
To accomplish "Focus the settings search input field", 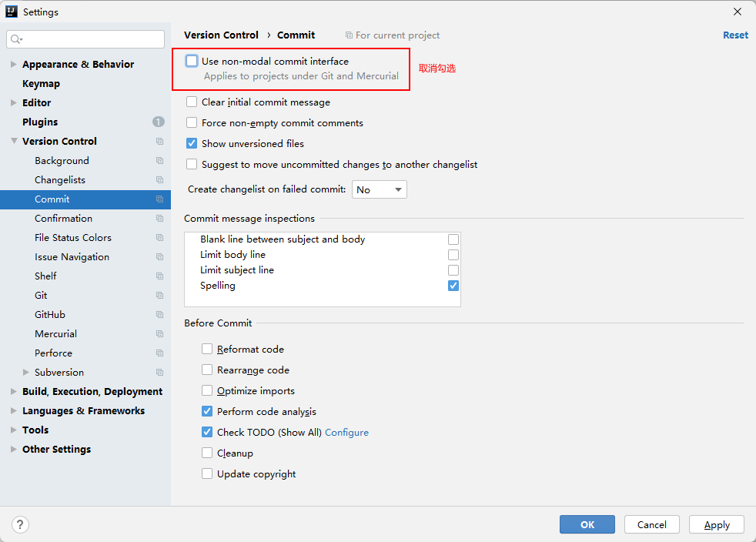I will 92,39.
